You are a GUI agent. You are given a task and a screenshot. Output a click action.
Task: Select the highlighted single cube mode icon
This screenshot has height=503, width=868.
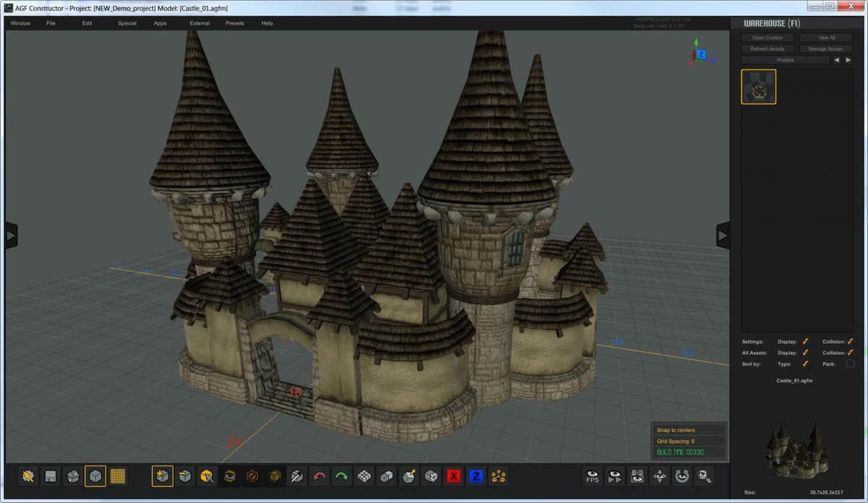tap(95, 476)
